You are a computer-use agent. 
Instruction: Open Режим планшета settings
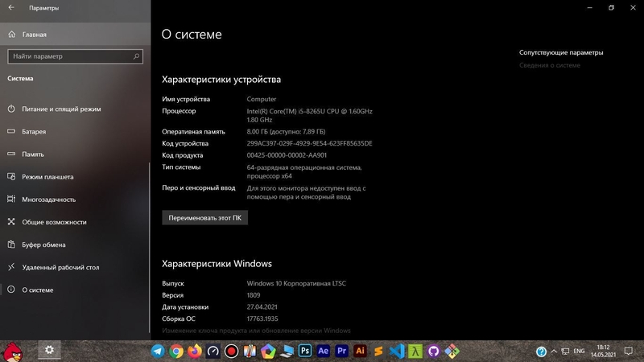pyautogui.click(x=75, y=176)
